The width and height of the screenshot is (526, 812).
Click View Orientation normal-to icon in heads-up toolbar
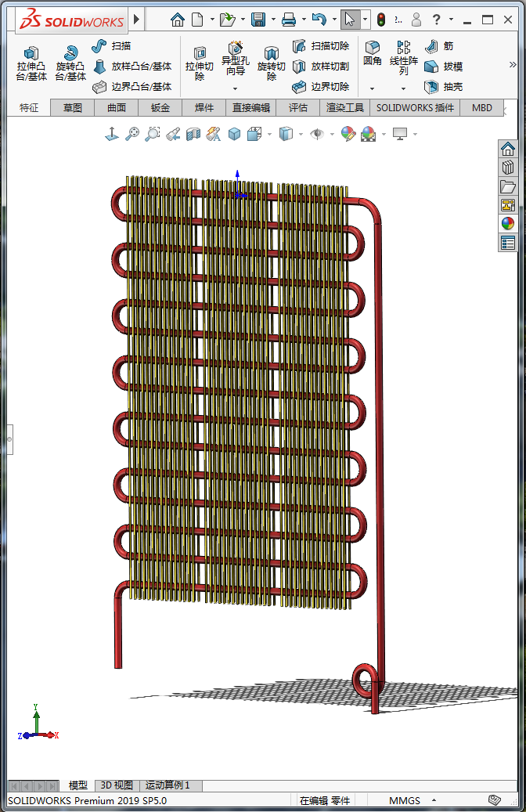click(112, 134)
